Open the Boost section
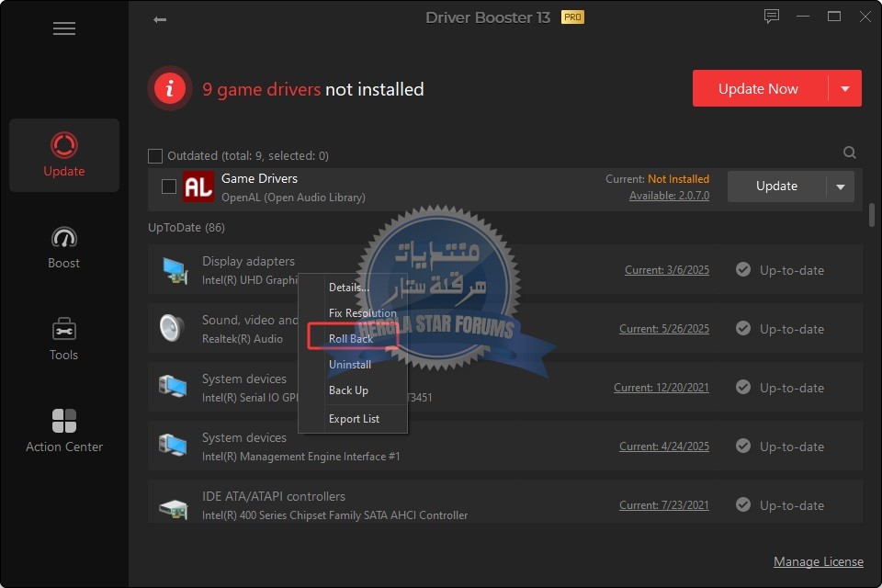The width and height of the screenshot is (882, 588). (64, 246)
